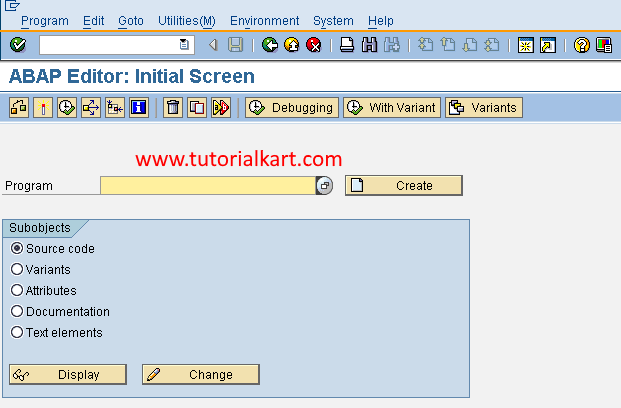Click the Delete trash can icon
The height and width of the screenshot is (408, 621).
(x=173, y=107)
